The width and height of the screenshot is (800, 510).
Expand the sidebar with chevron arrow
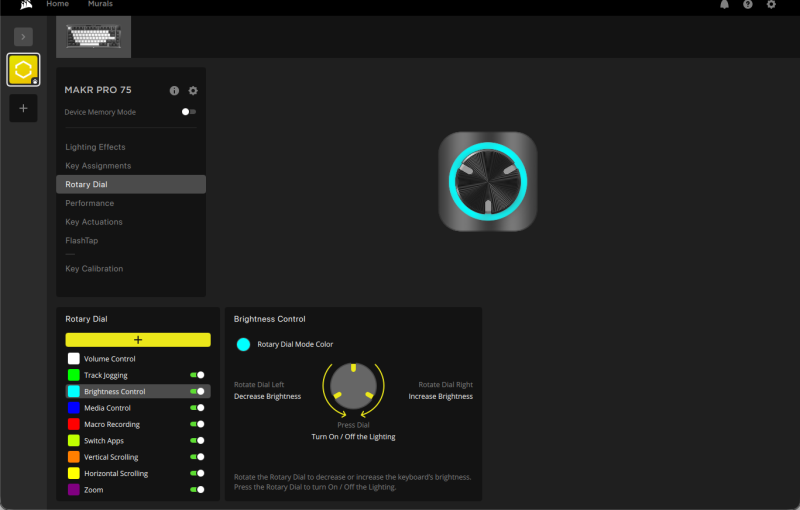[23, 37]
